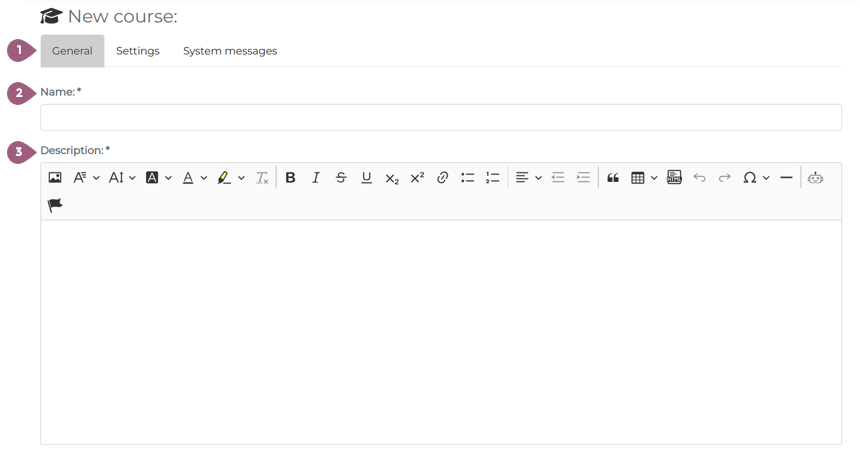Image resolution: width=860 pixels, height=464 pixels.
Task: Switch to the Settings tab
Action: (138, 51)
